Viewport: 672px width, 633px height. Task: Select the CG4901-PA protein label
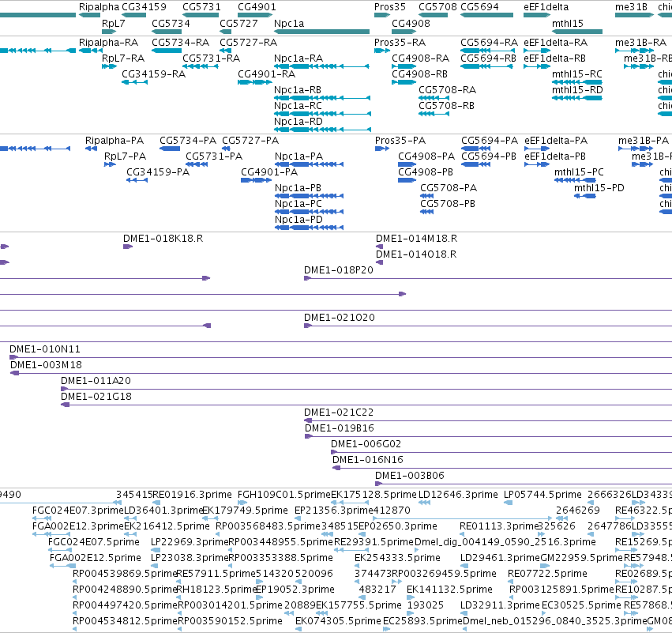tap(269, 172)
